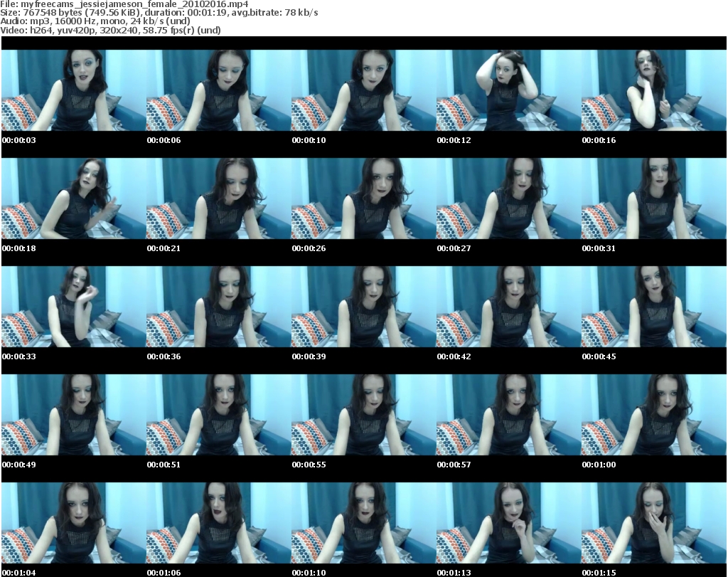
Task: Click the timestamp label 00:00:42
Action: tap(454, 356)
